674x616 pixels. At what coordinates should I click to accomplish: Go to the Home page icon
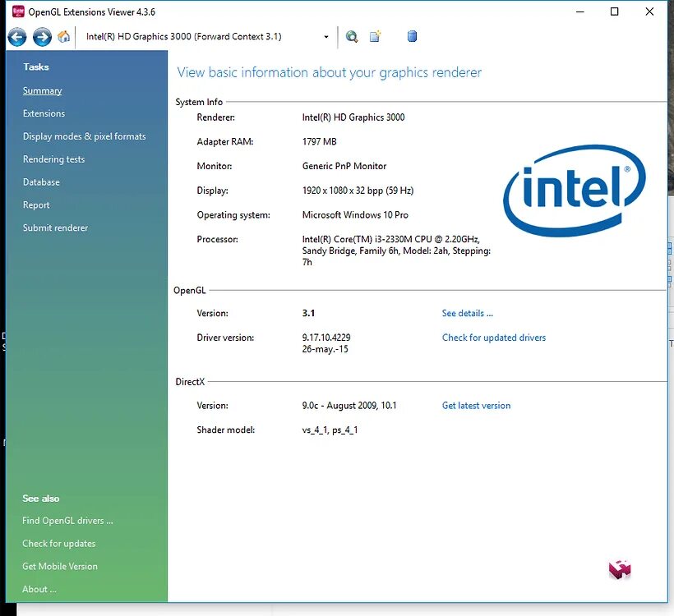[63, 36]
